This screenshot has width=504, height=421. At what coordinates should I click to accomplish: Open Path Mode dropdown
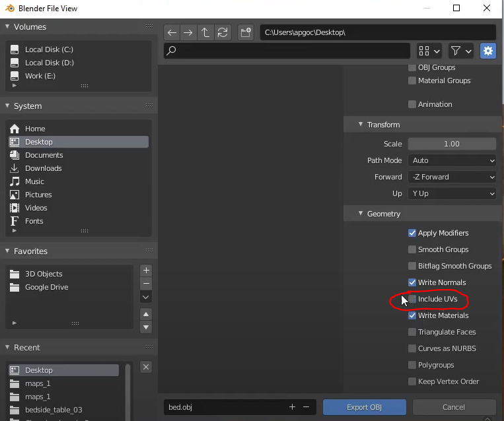click(452, 160)
